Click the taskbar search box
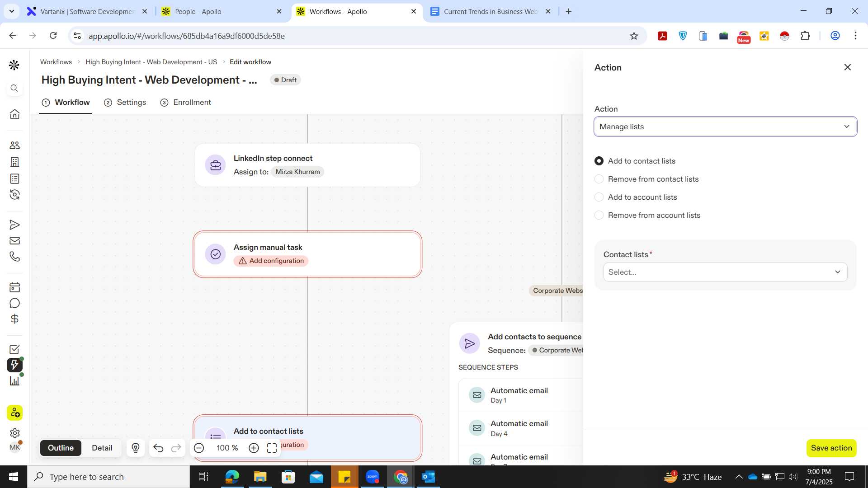 coord(108,477)
